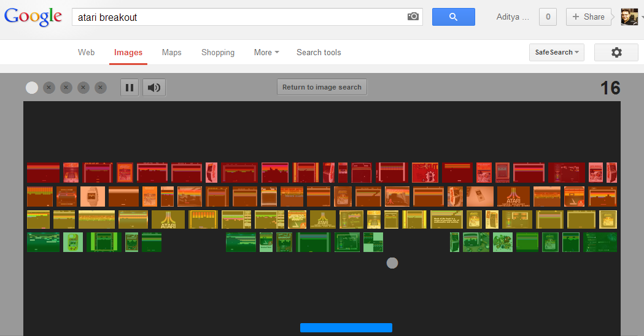Click the blue paddle
The image size is (644, 336).
coord(346,327)
